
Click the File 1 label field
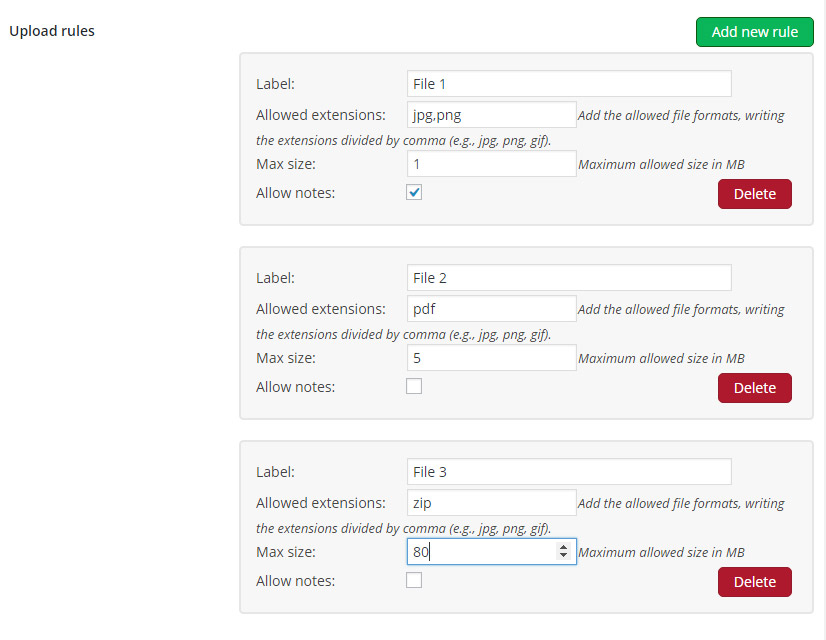pos(569,84)
